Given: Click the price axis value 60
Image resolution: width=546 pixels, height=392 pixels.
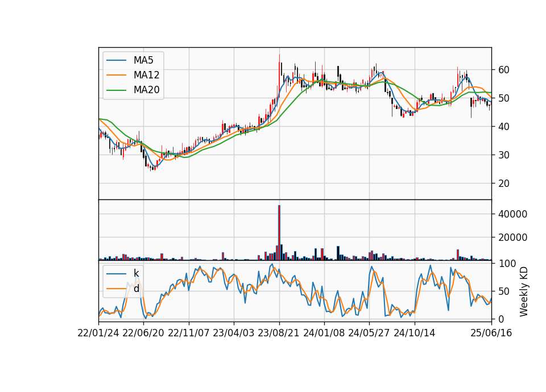Looking at the screenshot, I should (x=504, y=70).
